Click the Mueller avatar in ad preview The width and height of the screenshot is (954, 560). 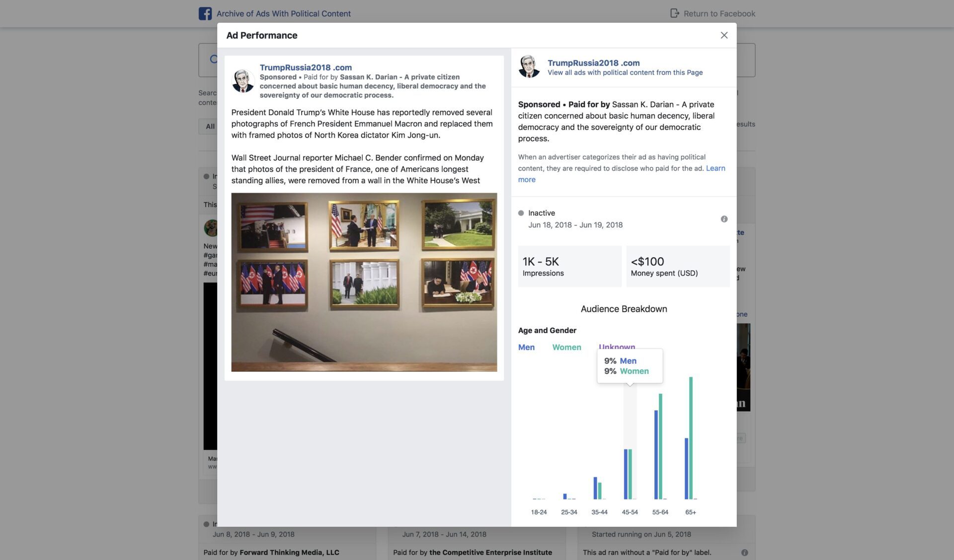pyautogui.click(x=243, y=81)
